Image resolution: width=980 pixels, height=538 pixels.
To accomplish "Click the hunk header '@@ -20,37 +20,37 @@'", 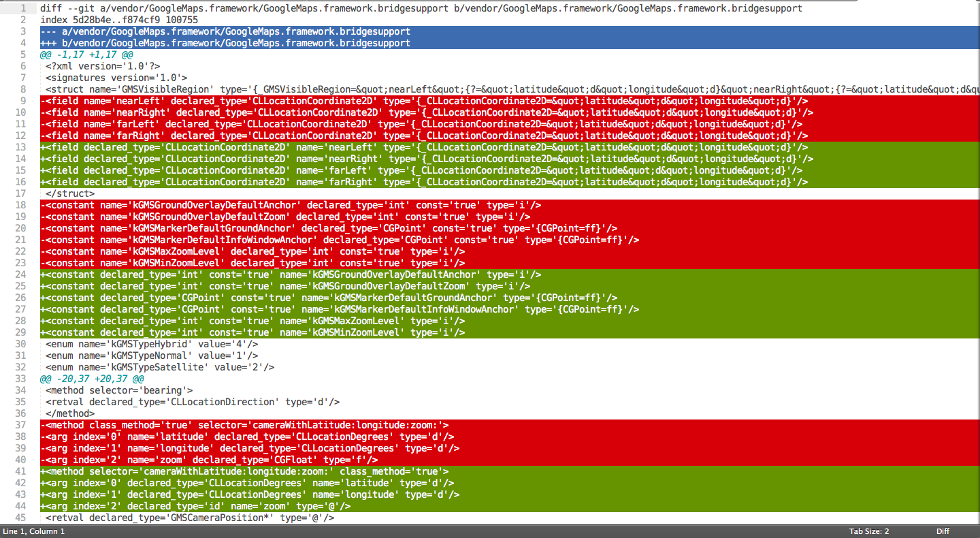I will [x=92, y=379].
